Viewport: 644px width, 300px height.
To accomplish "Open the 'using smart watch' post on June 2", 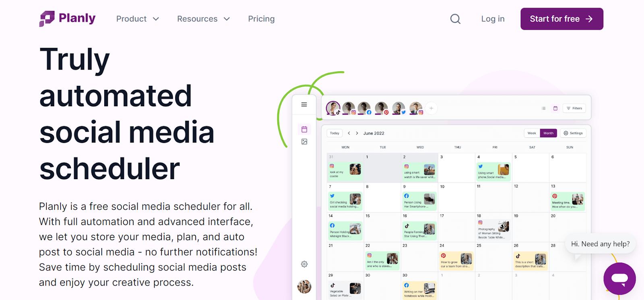I will 420,171.
